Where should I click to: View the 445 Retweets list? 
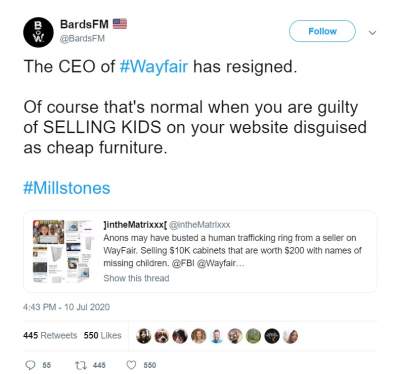(50, 335)
